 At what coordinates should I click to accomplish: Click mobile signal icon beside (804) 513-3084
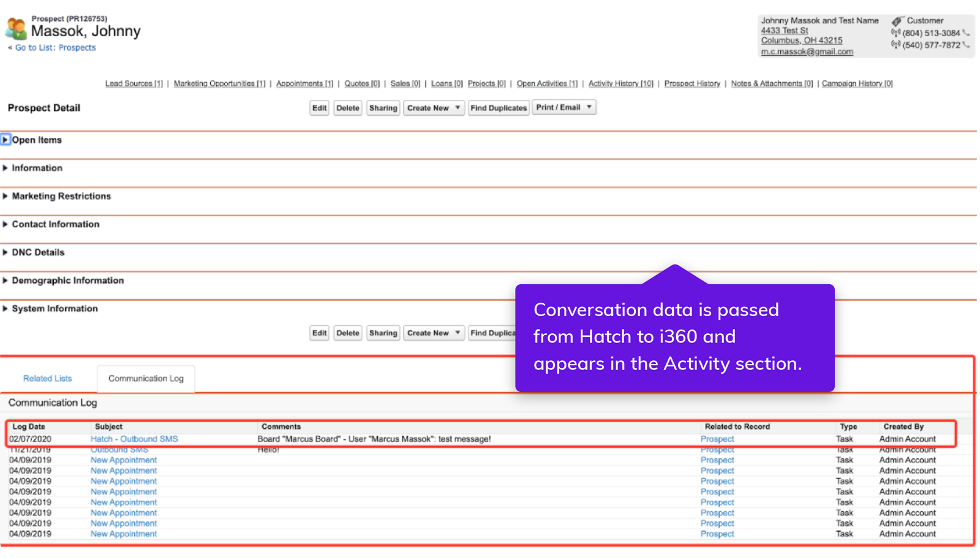(895, 33)
